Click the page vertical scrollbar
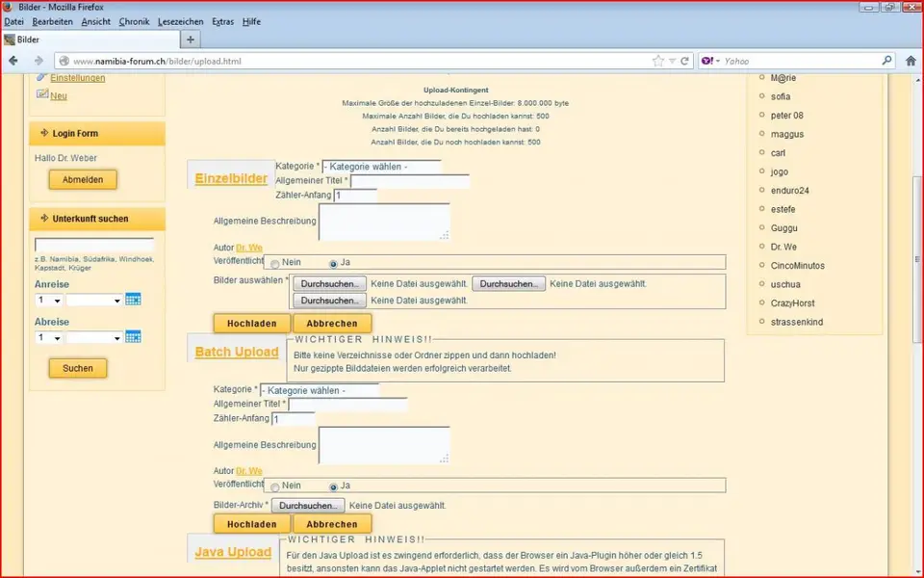The width and height of the screenshot is (924, 578). [x=917, y=259]
